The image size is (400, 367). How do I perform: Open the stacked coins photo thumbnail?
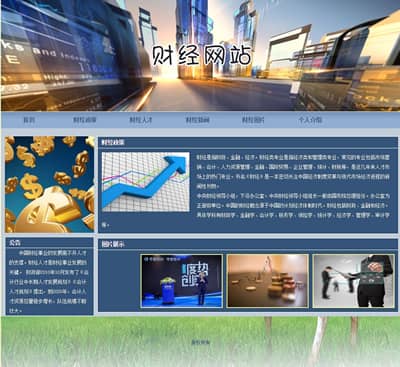[268, 281]
